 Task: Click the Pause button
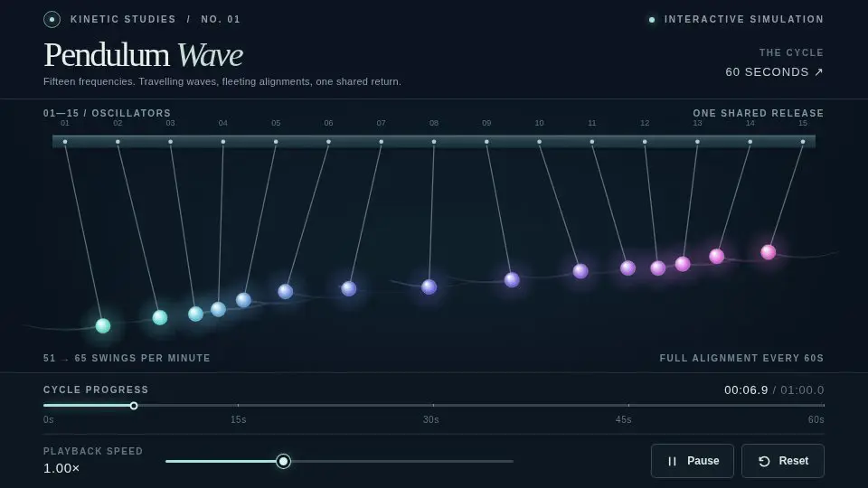pyautogui.click(x=692, y=461)
